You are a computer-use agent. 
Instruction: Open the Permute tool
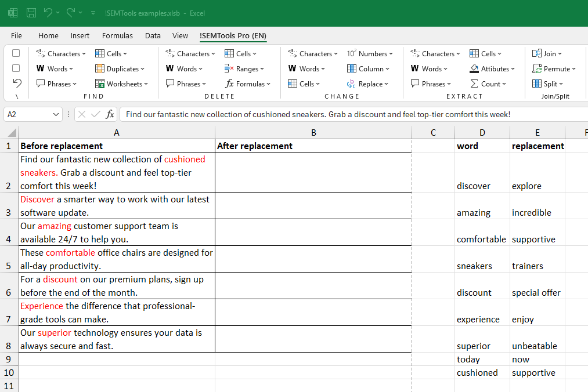553,68
